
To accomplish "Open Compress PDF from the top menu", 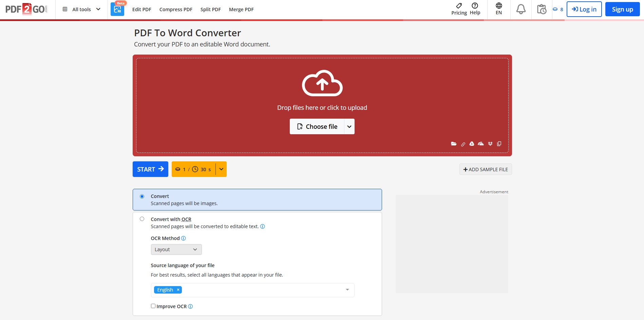I will 176,9.
